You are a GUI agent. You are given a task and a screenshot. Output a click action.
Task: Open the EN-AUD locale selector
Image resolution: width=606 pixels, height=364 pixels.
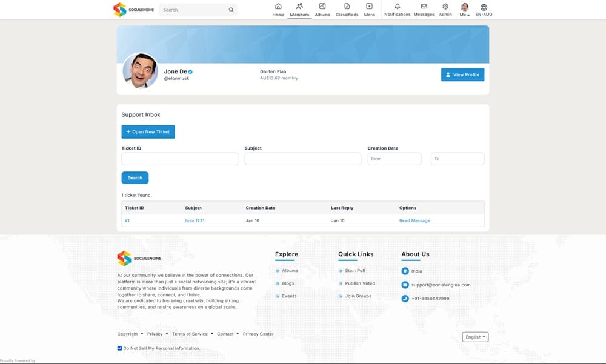[484, 10]
